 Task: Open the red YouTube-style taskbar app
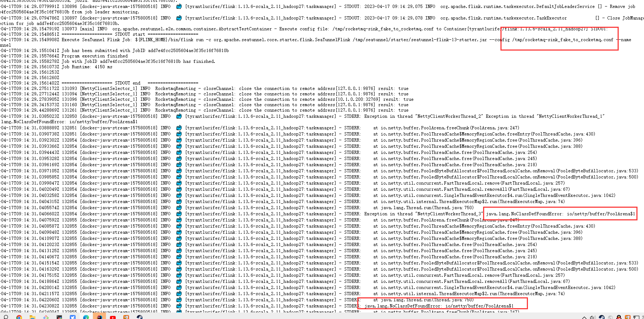click(113, 317)
